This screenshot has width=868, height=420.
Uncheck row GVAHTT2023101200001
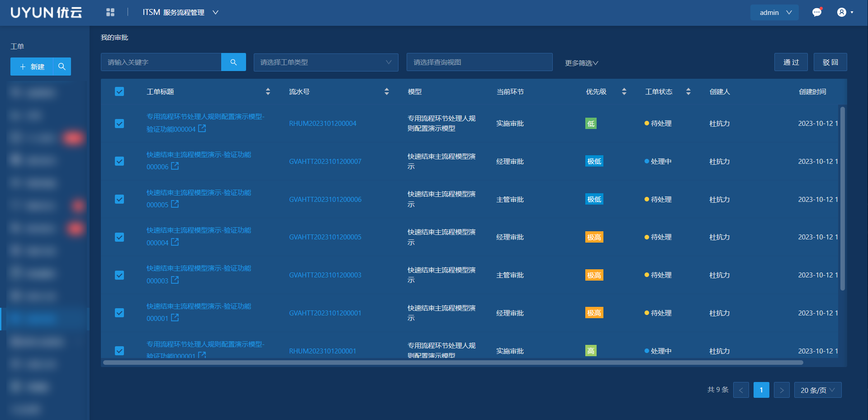pyautogui.click(x=119, y=313)
